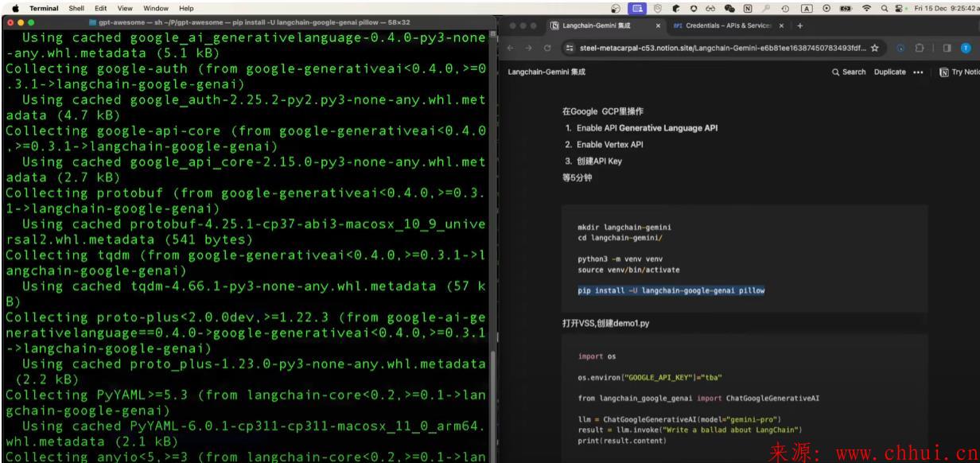Open the Terminal app menu

pyautogui.click(x=45, y=8)
